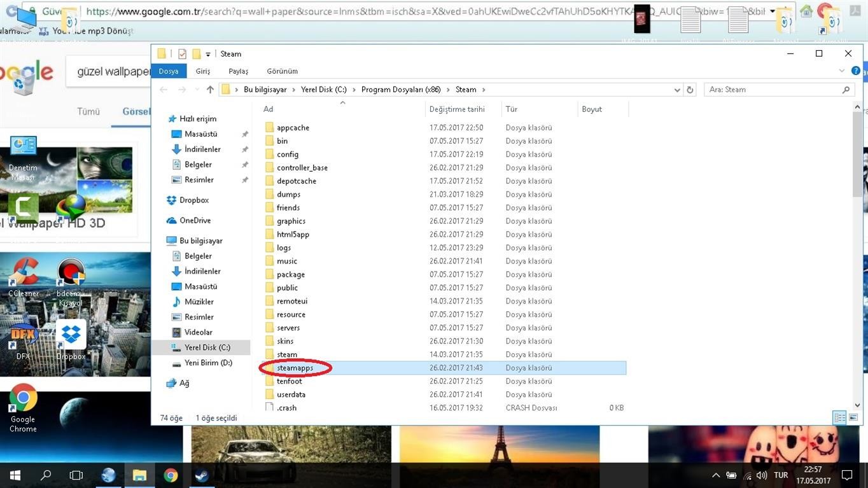
Task: Select Ağ in the navigation pane
Action: (178, 383)
